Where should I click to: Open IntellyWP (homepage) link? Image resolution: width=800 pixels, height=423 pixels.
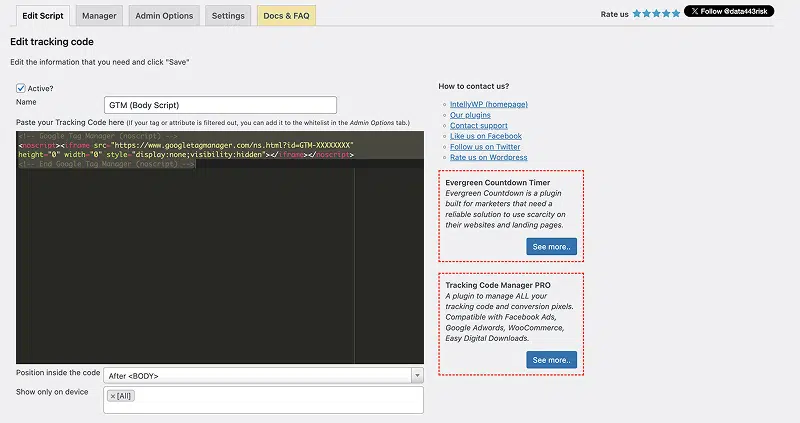489,104
